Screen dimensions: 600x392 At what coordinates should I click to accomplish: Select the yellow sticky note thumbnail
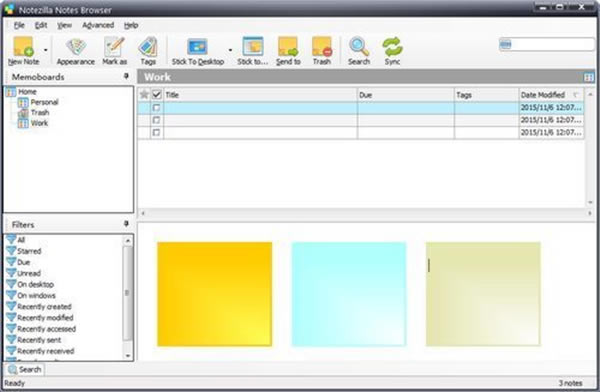[215, 294]
